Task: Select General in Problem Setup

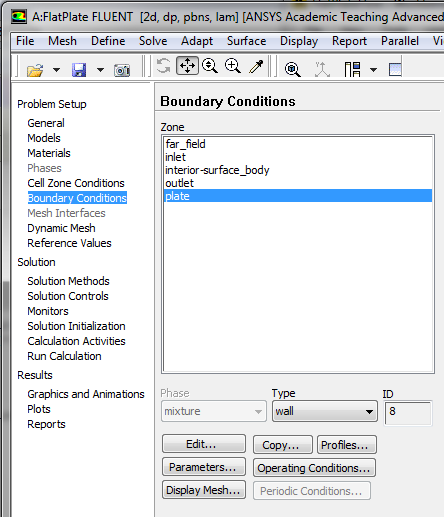Action: coord(46,123)
